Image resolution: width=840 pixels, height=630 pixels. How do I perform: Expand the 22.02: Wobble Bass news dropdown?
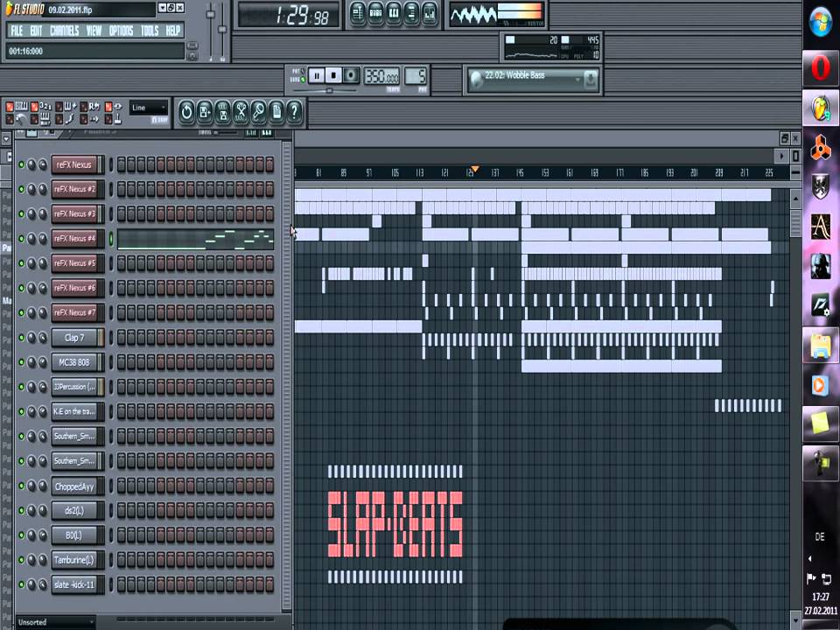click(577, 80)
